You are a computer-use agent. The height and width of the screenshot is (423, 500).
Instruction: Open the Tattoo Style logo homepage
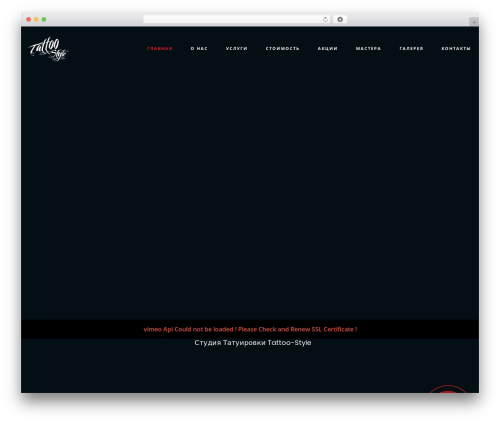[x=49, y=49]
